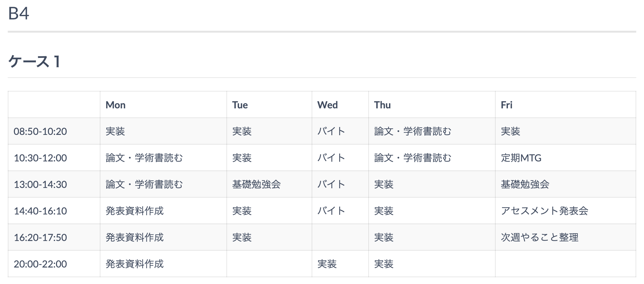Click the 20:00-22:00 time slot cell
This screenshot has width=644, height=284.
(54, 264)
